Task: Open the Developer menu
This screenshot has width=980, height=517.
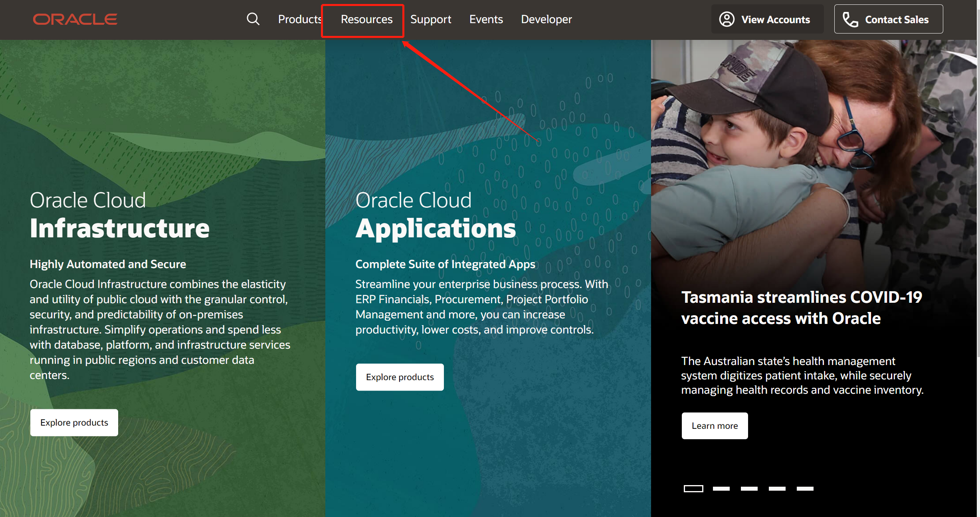Action: pyautogui.click(x=546, y=19)
